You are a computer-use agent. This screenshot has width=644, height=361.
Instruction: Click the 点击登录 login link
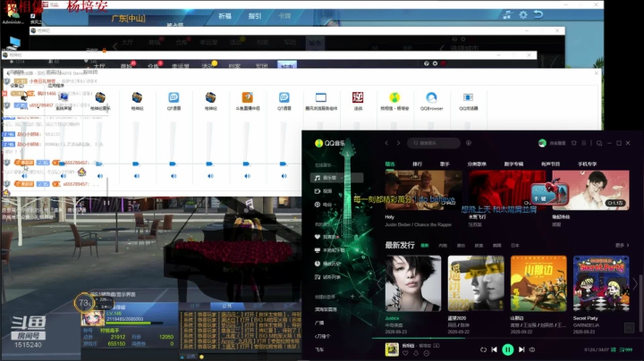558,143
